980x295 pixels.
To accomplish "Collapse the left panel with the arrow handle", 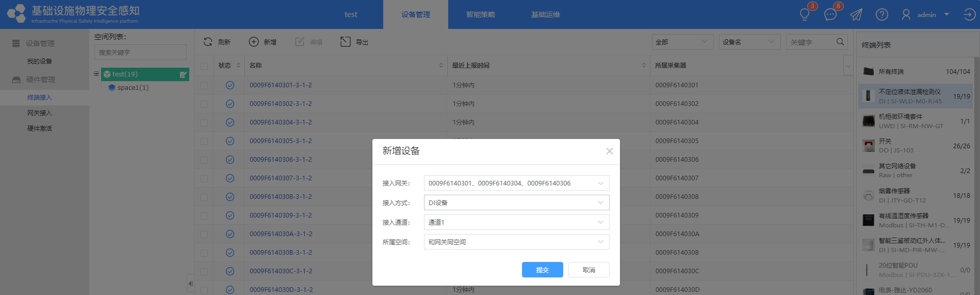I will tap(190, 283).
